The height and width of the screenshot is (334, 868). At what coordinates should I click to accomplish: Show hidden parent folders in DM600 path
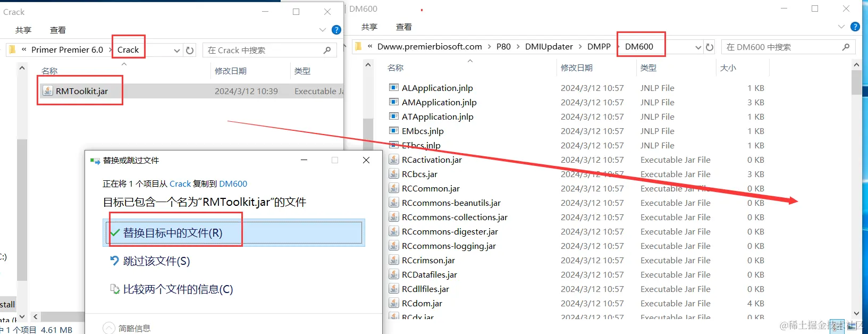[x=370, y=46]
